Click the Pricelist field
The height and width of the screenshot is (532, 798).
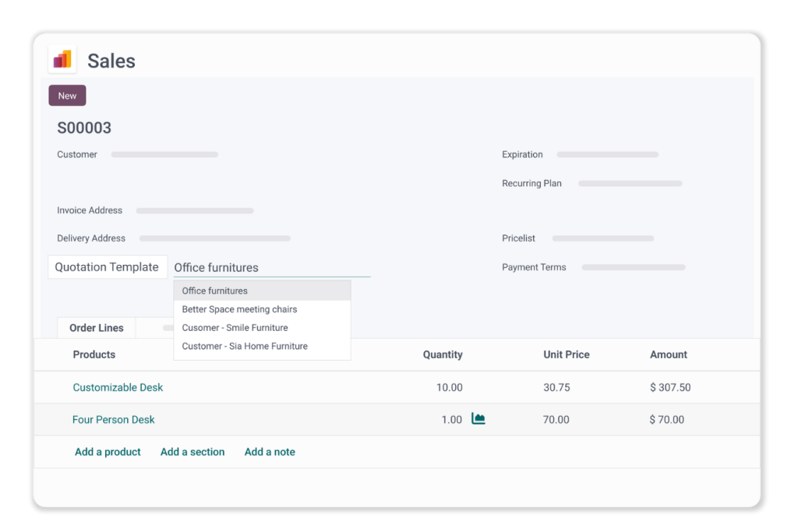(x=602, y=238)
